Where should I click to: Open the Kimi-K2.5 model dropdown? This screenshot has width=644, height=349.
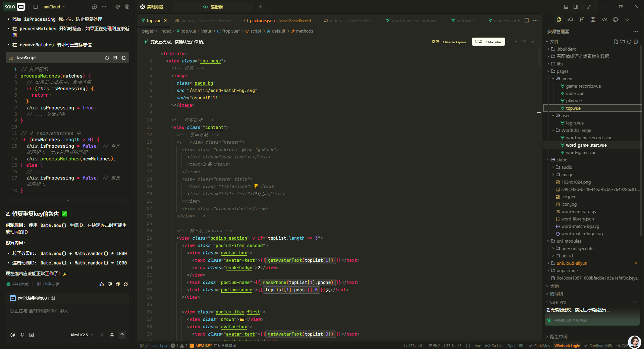click(x=82, y=335)
